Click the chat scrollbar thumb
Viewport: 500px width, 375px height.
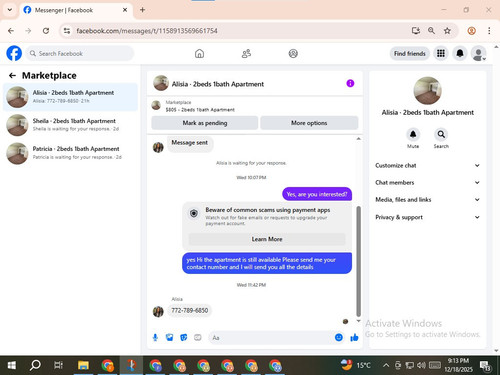tap(359, 261)
